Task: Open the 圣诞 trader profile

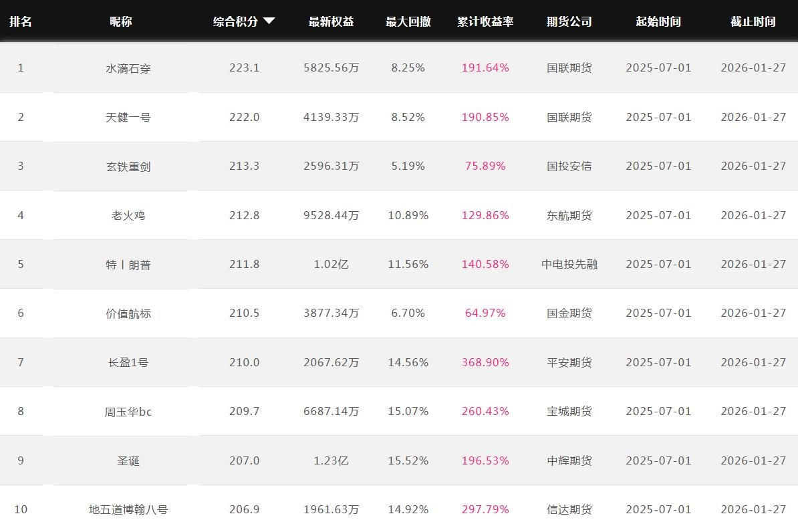Action: [128, 460]
